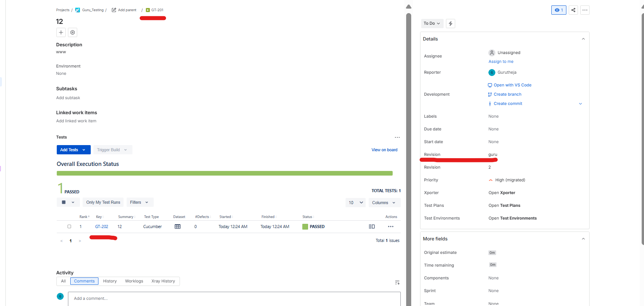The width and height of the screenshot is (644, 306).
Task: Switch to the History tab
Action: [110, 281]
